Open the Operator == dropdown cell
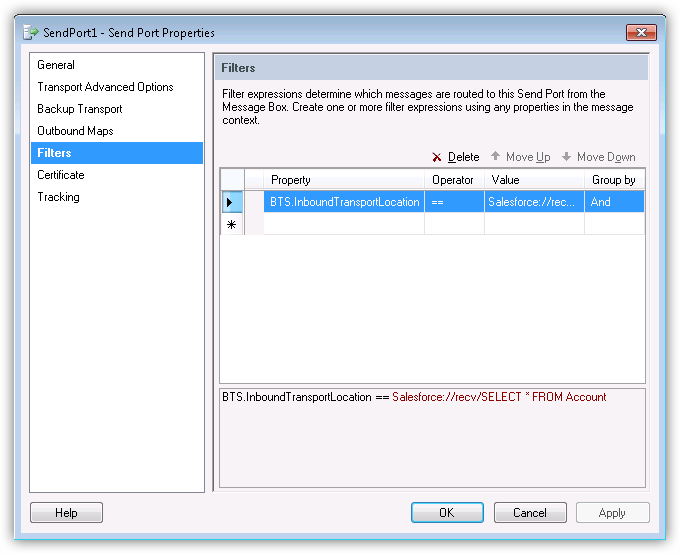 click(454, 202)
